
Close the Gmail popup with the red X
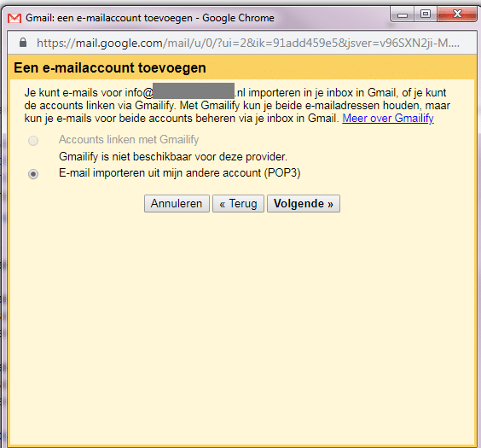coord(457,15)
